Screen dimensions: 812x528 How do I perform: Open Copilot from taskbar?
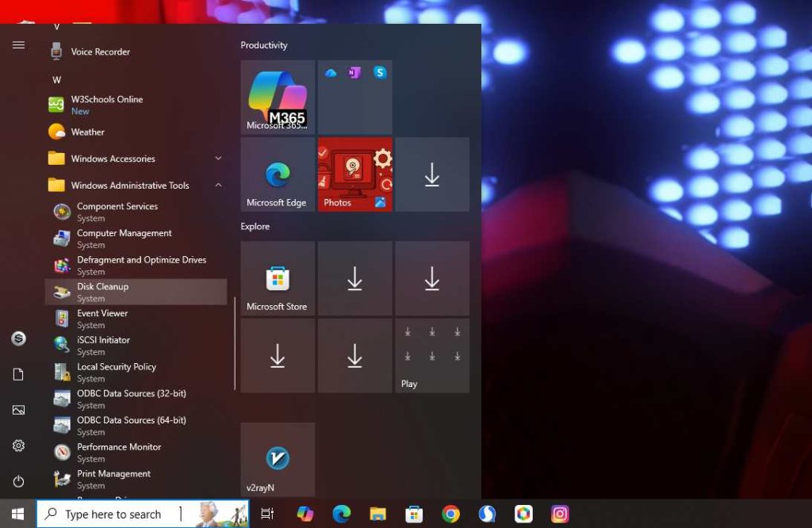[305, 514]
